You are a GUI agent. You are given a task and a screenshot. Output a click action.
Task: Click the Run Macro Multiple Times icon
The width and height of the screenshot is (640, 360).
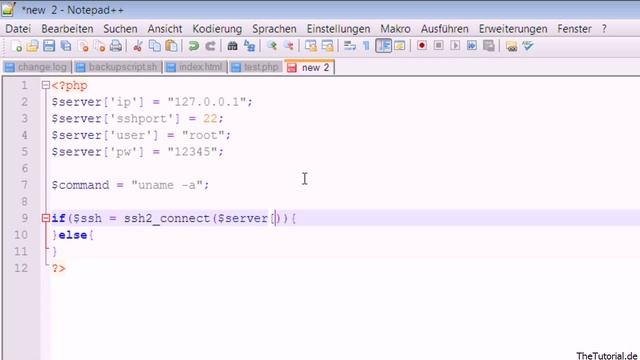[x=472, y=46]
